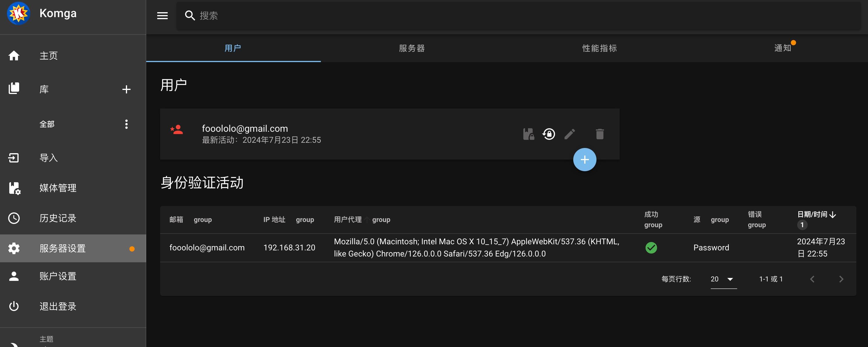Click the change password lock-reset icon
The height and width of the screenshot is (347, 868).
point(549,134)
